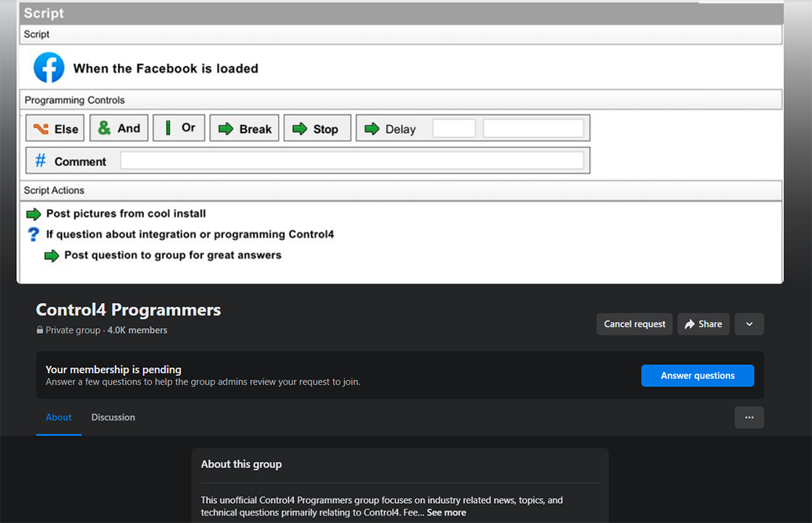Click the Break programming control

click(244, 128)
